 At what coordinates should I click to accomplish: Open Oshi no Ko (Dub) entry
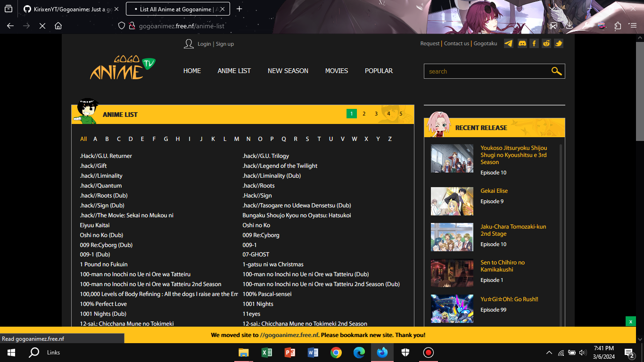[x=101, y=235]
